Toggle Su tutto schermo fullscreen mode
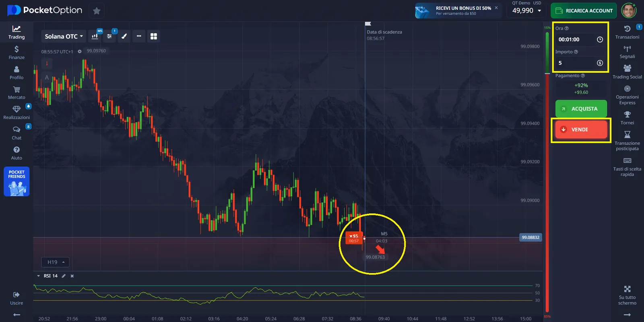This screenshot has width=644, height=322. 627,295
